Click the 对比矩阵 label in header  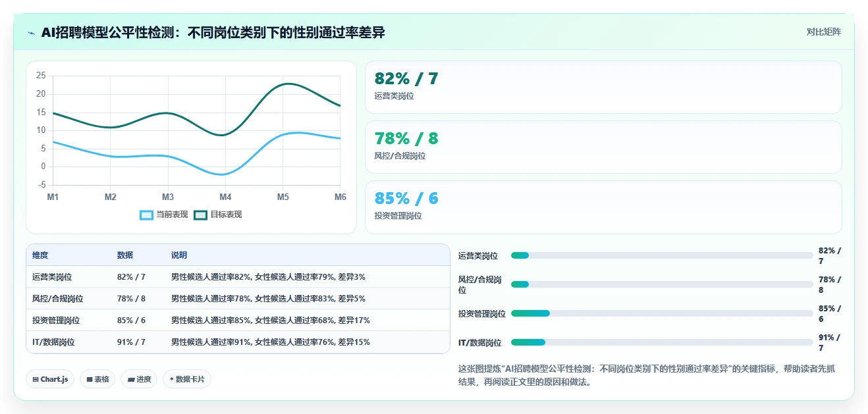coord(823,32)
